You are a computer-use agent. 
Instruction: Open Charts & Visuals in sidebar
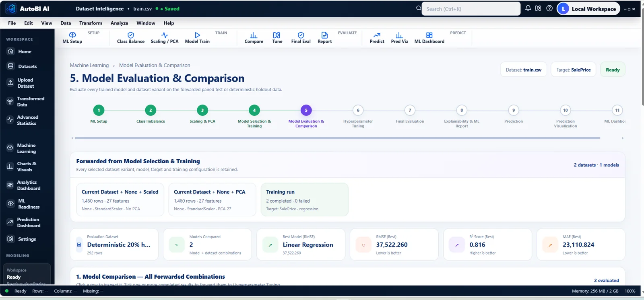[27, 166]
